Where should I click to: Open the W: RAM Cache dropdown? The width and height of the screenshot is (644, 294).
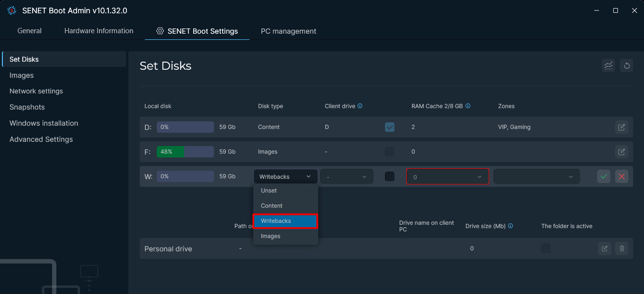pyautogui.click(x=447, y=177)
